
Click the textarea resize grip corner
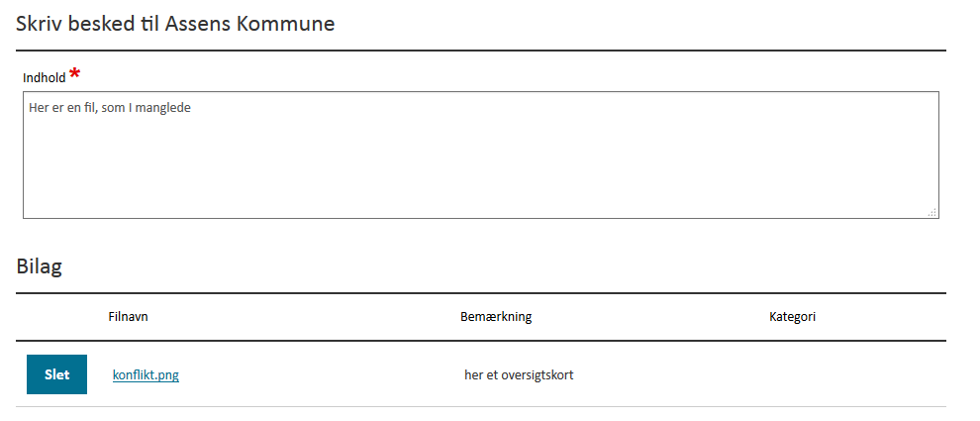pos(932,212)
